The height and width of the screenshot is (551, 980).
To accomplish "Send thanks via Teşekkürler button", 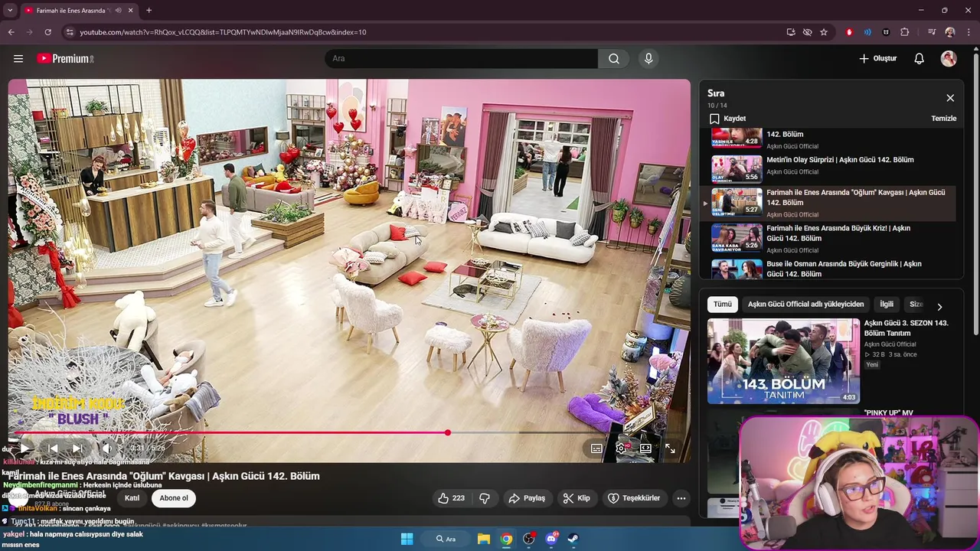I will point(634,498).
